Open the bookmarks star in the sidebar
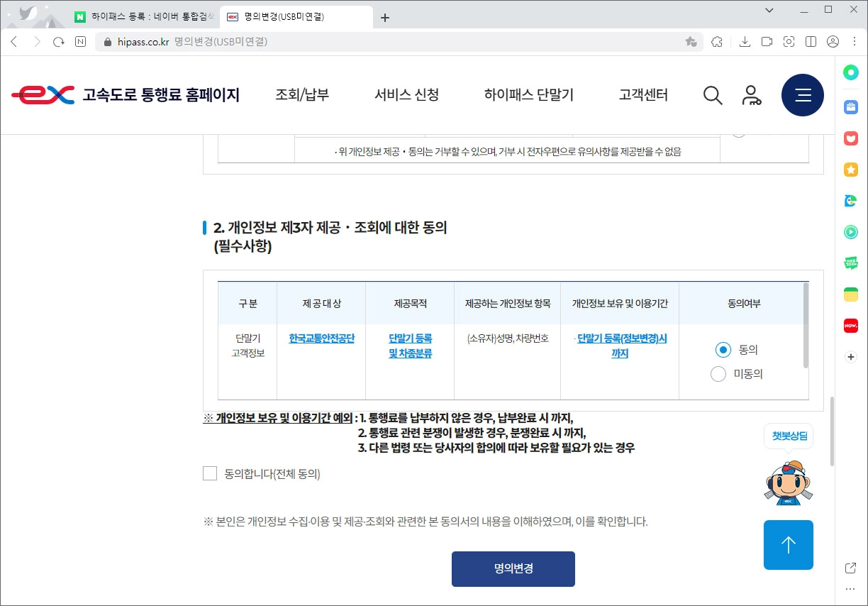Viewport: 868px width, 606px height. click(850, 170)
